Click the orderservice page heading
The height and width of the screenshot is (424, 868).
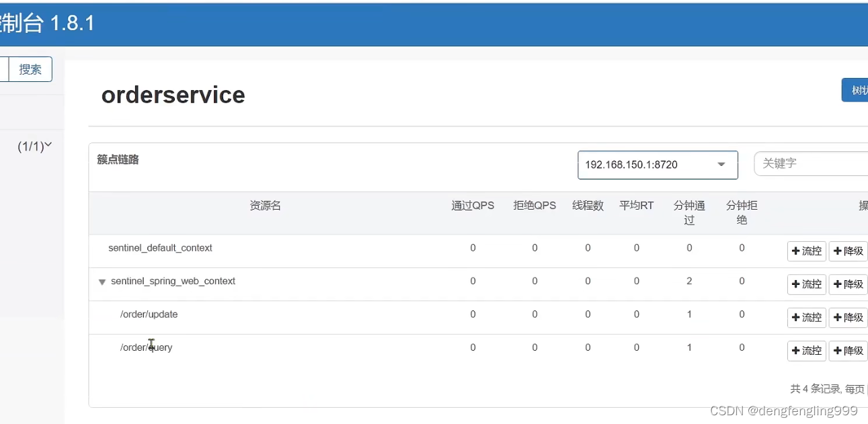173,95
